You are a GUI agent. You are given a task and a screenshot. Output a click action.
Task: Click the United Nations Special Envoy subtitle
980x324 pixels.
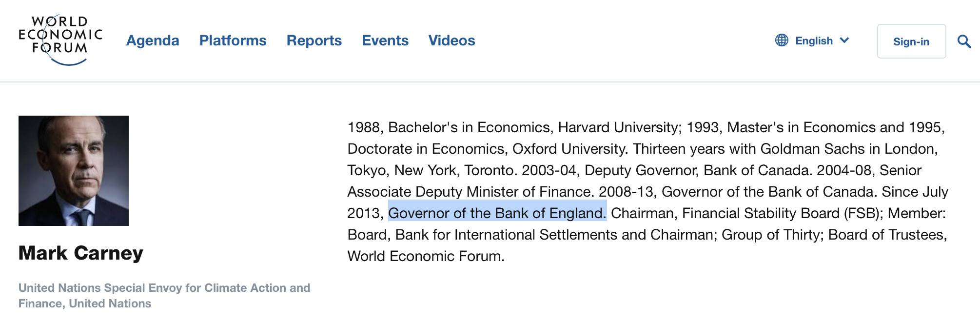[164, 296]
